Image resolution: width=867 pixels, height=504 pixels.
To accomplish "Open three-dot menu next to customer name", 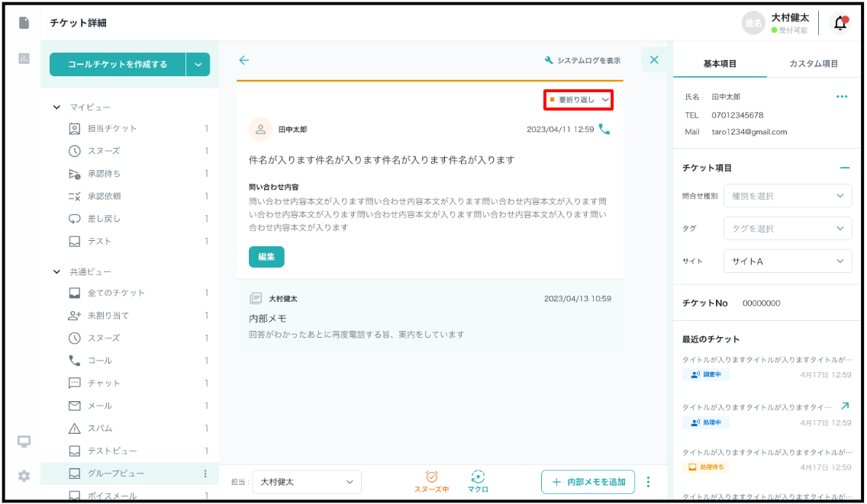I will (842, 97).
